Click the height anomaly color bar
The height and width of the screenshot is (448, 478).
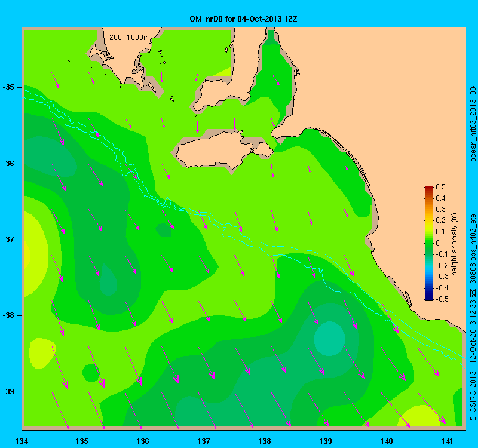[429, 243]
